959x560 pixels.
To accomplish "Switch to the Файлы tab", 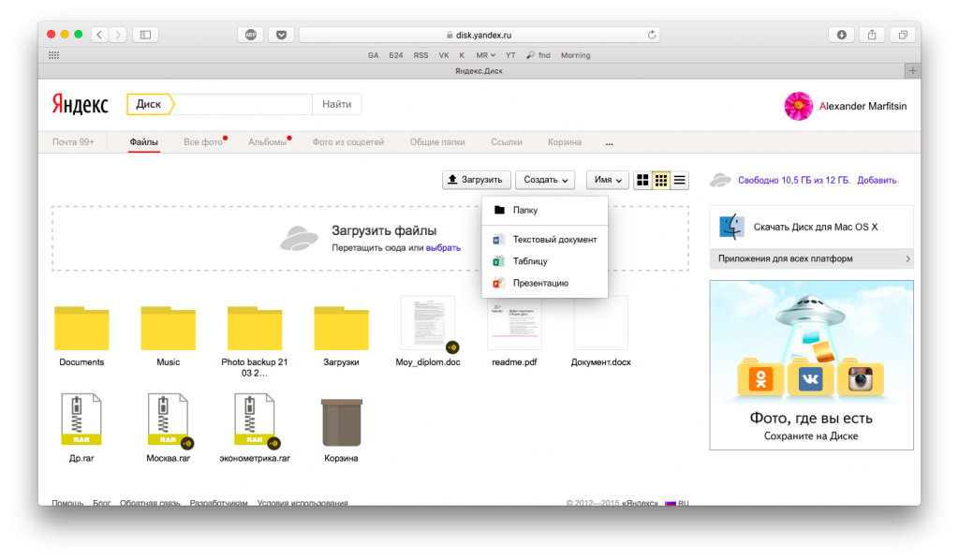I will 143,141.
